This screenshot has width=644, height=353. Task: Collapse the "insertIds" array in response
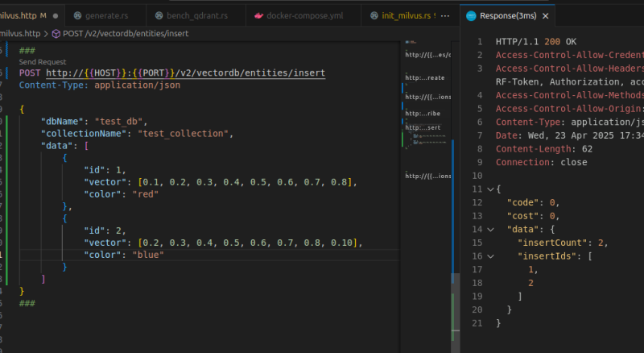click(491, 256)
